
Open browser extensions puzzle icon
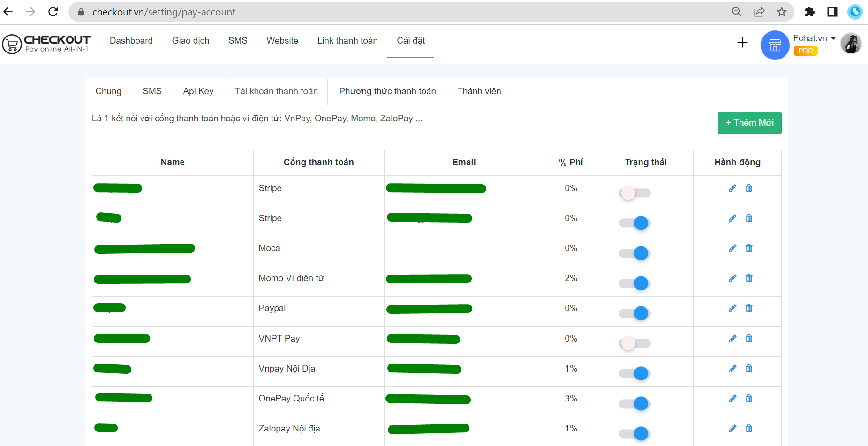click(x=810, y=12)
